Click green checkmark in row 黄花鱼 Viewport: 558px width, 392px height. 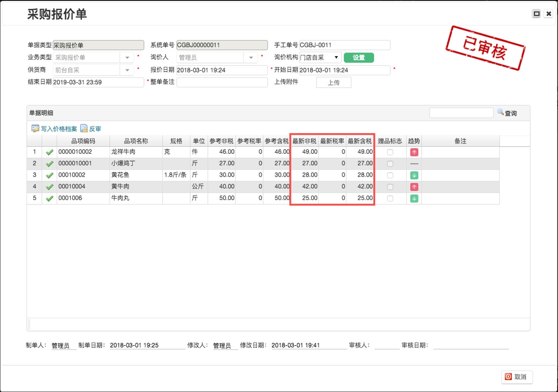(x=50, y=175)
